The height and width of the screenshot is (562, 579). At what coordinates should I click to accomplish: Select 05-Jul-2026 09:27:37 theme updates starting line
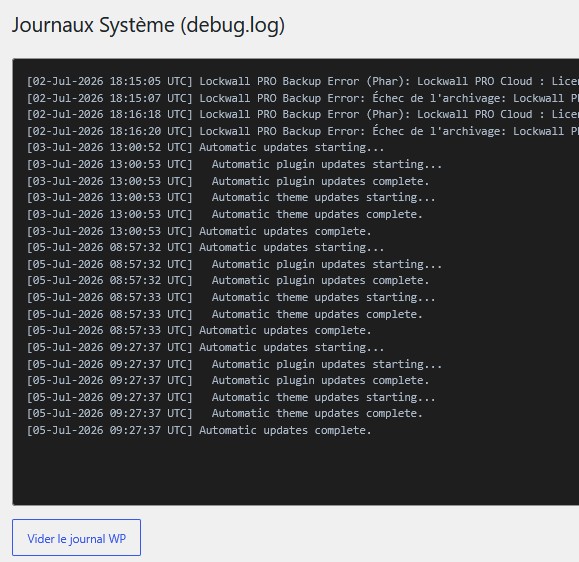click(231, 397)
